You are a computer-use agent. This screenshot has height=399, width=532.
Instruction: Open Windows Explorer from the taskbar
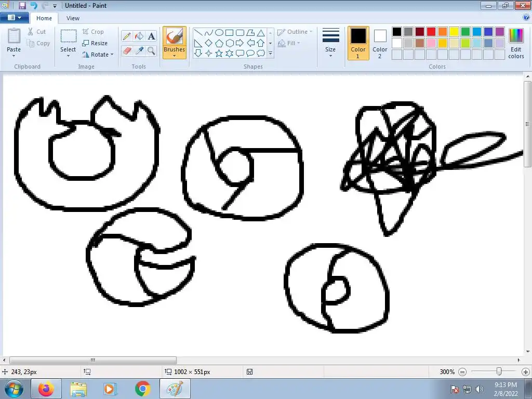coord(78,389)
